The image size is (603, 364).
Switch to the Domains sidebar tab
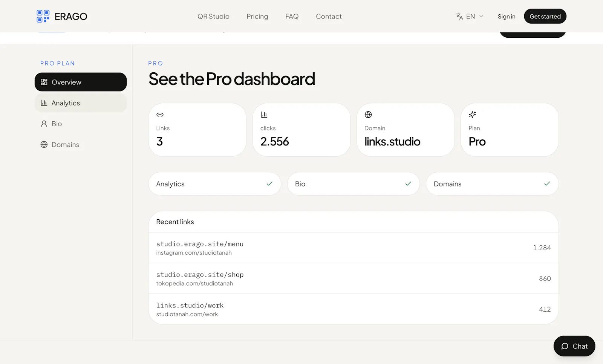click(x=81, y=145)
